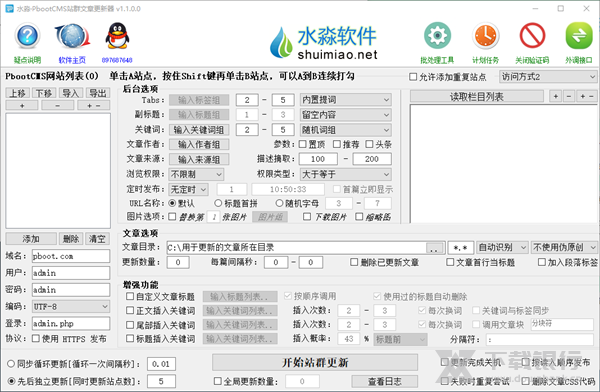The image size is (600, 392).
Task: Click the 下移 button
Action: [x=44, y=93]
